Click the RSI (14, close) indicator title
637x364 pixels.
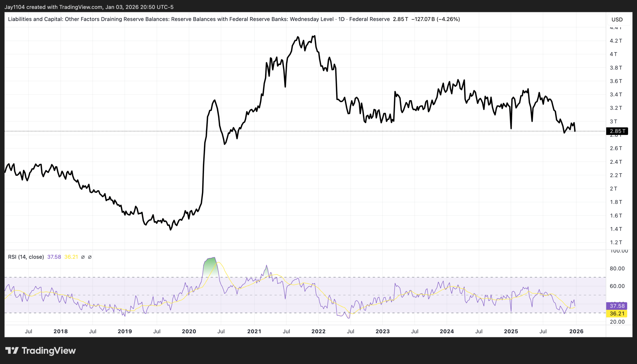click(x=26, y=257)
